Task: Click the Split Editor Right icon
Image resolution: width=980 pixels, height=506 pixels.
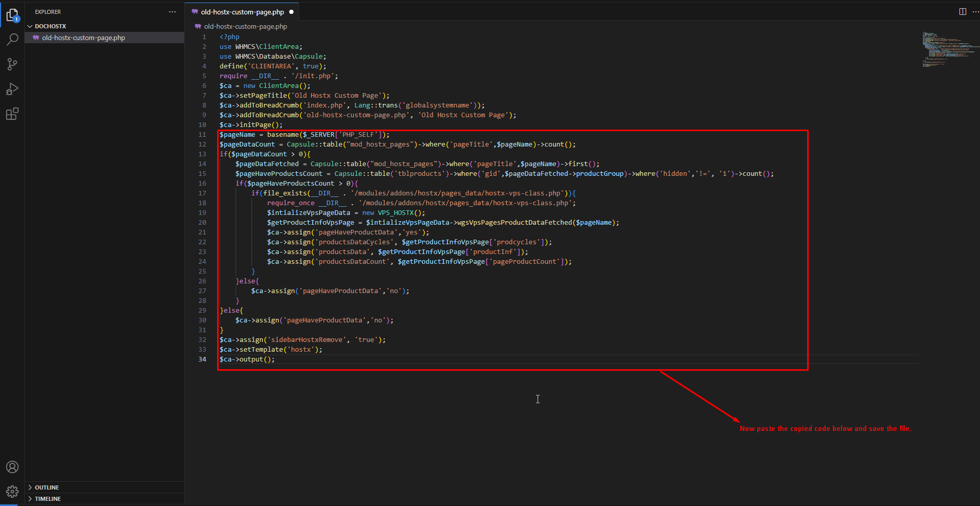Action: tap(963, 12)
